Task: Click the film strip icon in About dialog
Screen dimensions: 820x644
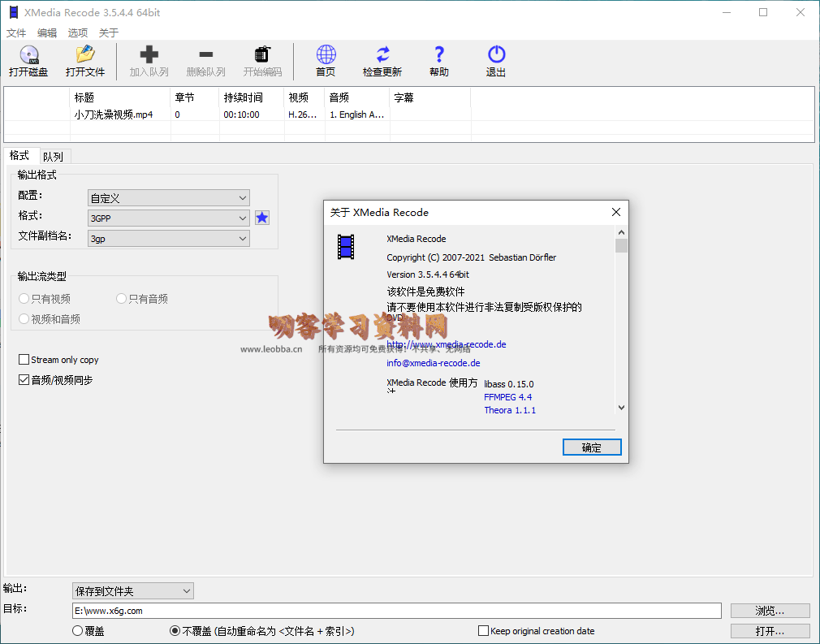Action: (x=347, y=247)
